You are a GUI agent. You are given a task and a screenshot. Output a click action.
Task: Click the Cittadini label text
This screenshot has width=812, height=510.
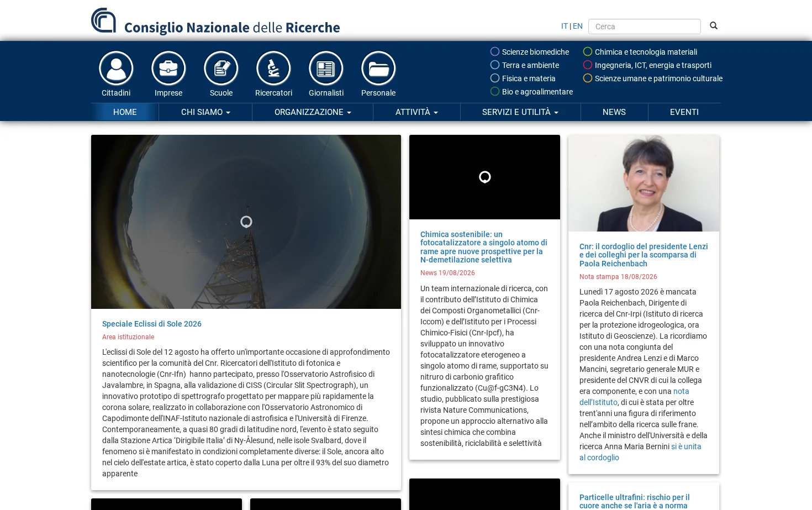point(116,93)
